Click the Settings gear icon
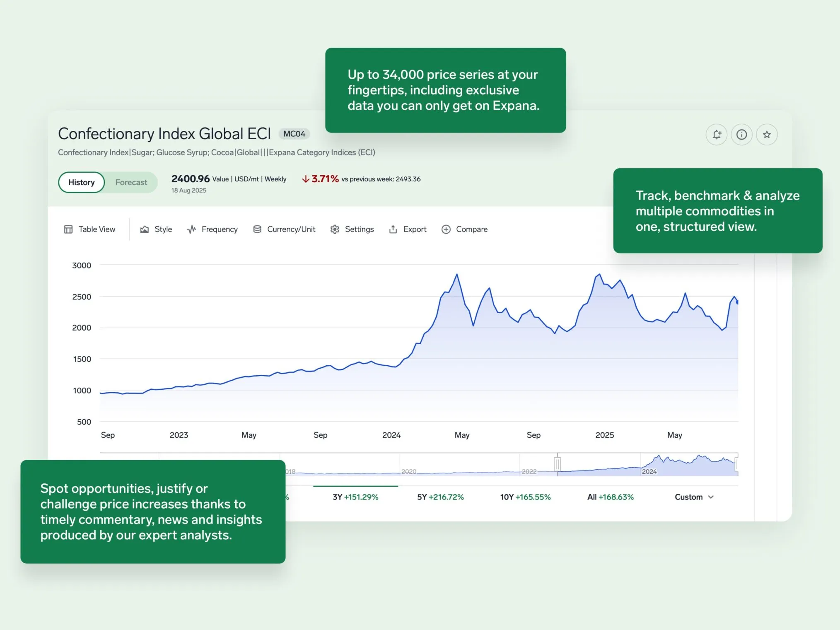The height and width of the screenshot is (630, 840). click(x=335, y=229)
